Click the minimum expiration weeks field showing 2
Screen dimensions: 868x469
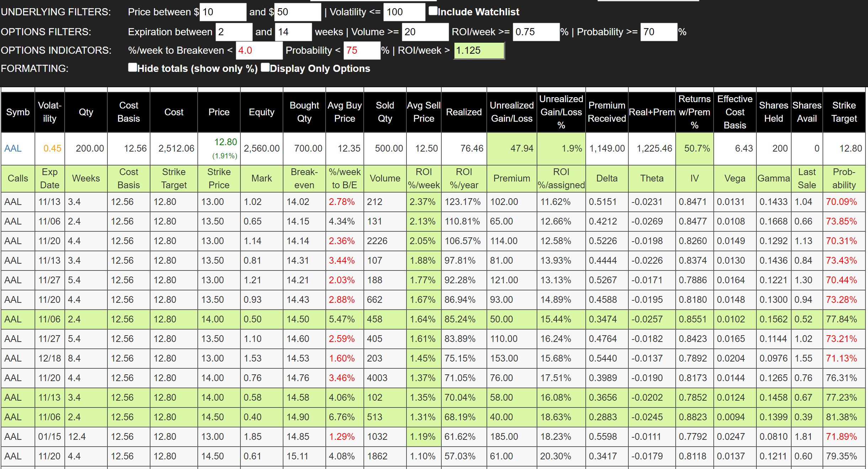pos(234,32)
